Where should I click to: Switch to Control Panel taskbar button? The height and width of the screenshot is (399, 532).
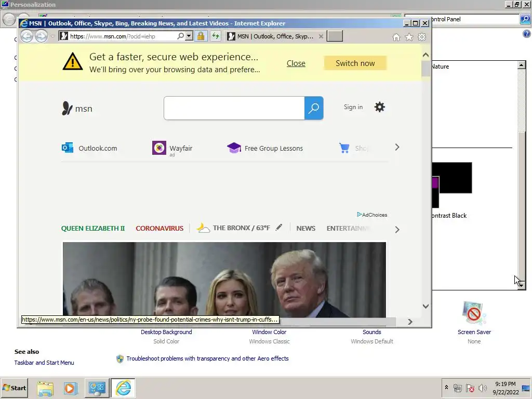(97, 388)
